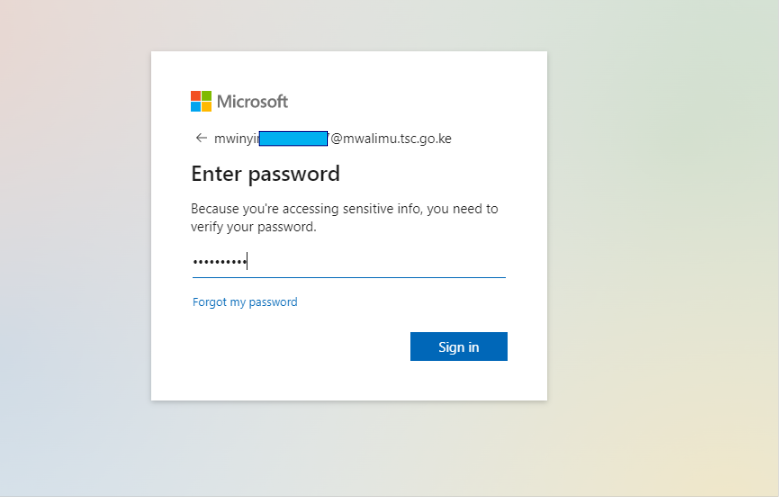Image resolution: width=779 pixels, height=497 pixels.
Task: Click the Microsoft wordmark text
Action: coord(253,101)
